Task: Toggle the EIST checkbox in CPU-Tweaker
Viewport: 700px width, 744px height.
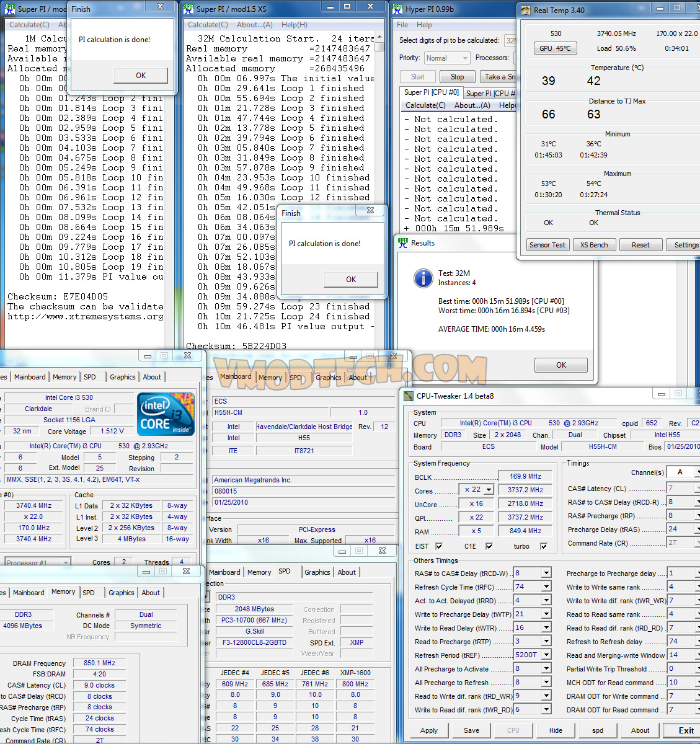Action: click(439, 546)
